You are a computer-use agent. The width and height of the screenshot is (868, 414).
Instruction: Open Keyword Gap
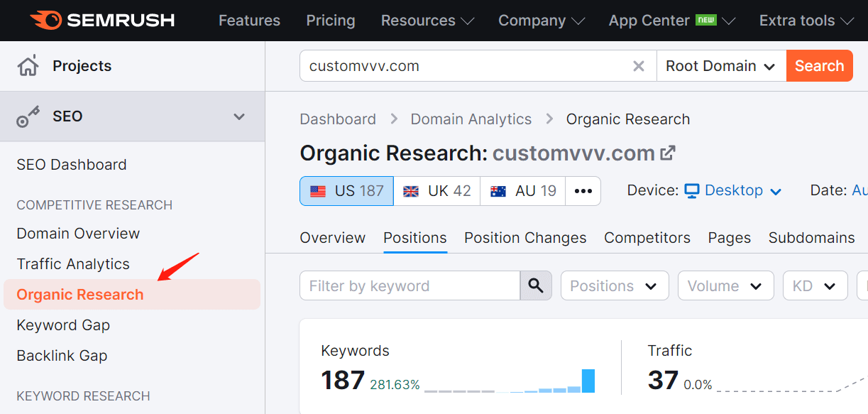click(63, 325)
